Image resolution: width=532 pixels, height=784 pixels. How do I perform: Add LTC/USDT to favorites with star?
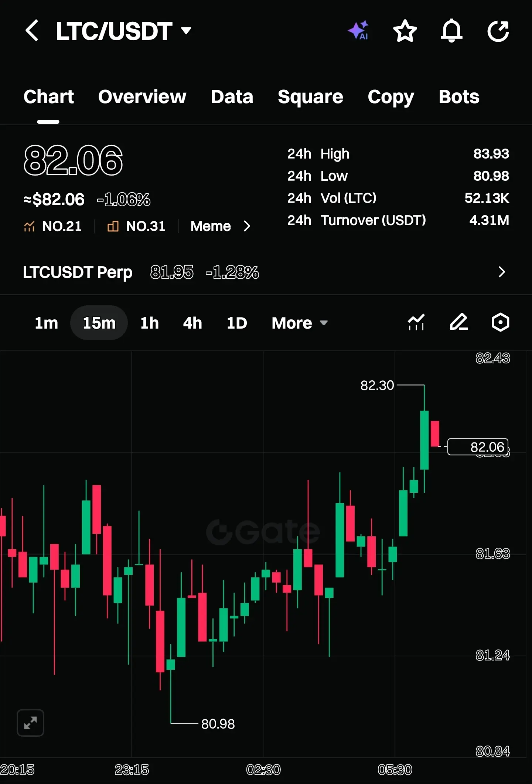click(405, 31)
